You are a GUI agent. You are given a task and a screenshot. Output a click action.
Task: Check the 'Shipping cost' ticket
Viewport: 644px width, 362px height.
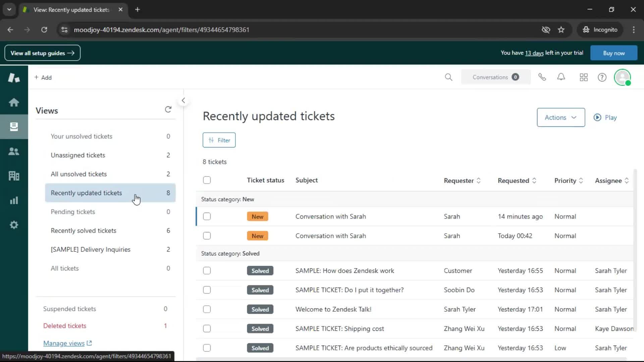pos(207,328)
